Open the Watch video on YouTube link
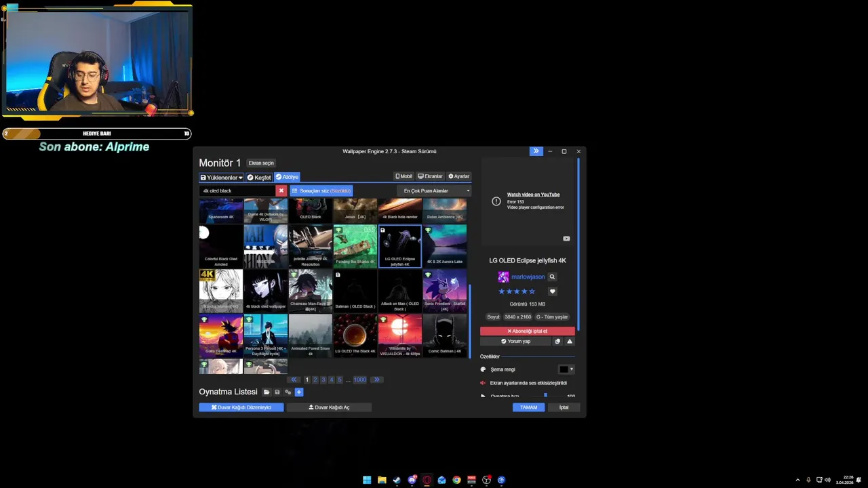Image resolution: width=868 pixels, height=488 pixels. [x=533, y=195]
